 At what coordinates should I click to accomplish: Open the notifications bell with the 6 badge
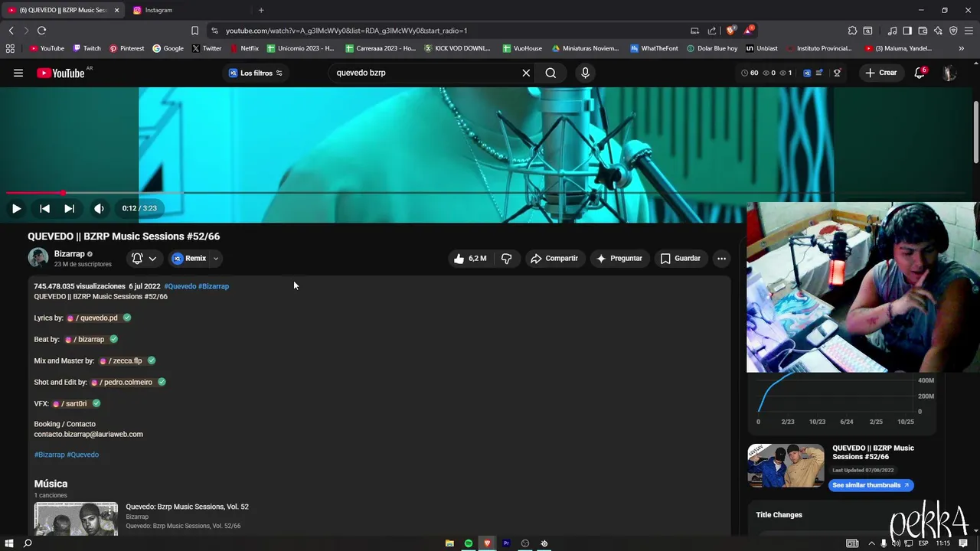click(x=920, y=73)
